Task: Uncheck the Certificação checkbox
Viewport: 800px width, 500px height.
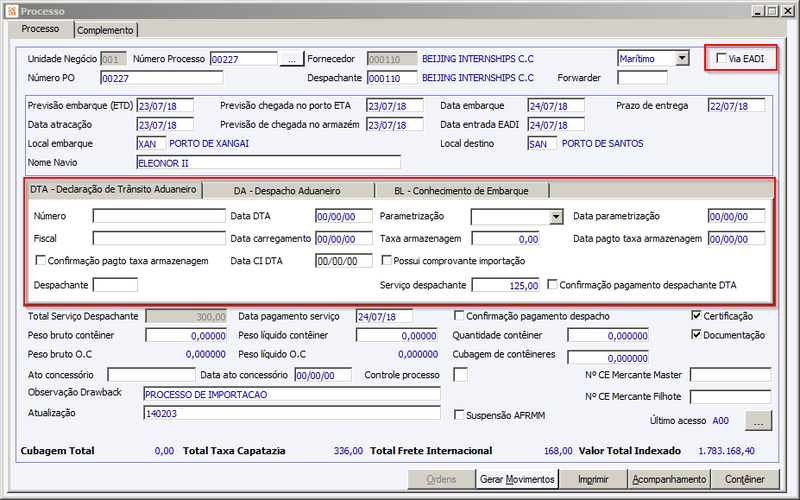Action: (696, 315)
